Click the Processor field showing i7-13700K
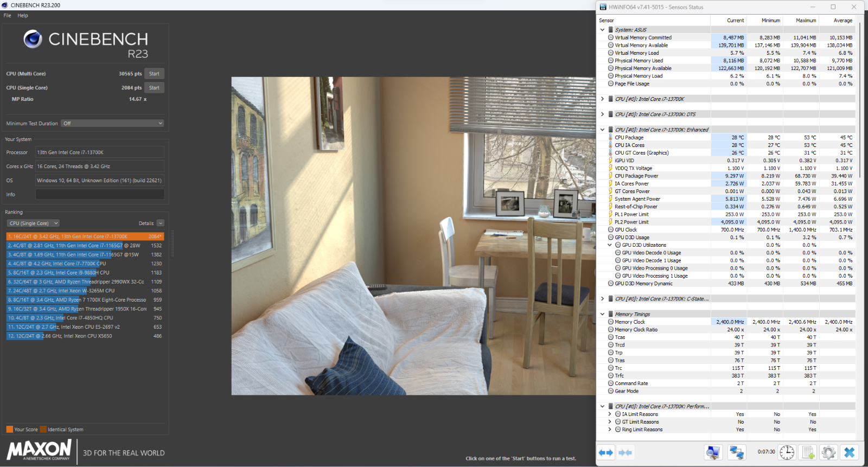This screenshot has width=868, height=467. tap(100, 152)
